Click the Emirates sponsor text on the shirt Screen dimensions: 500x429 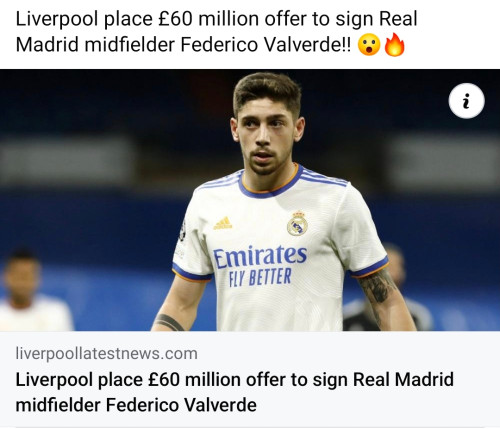pyautogui.click(x=260, y=257)
